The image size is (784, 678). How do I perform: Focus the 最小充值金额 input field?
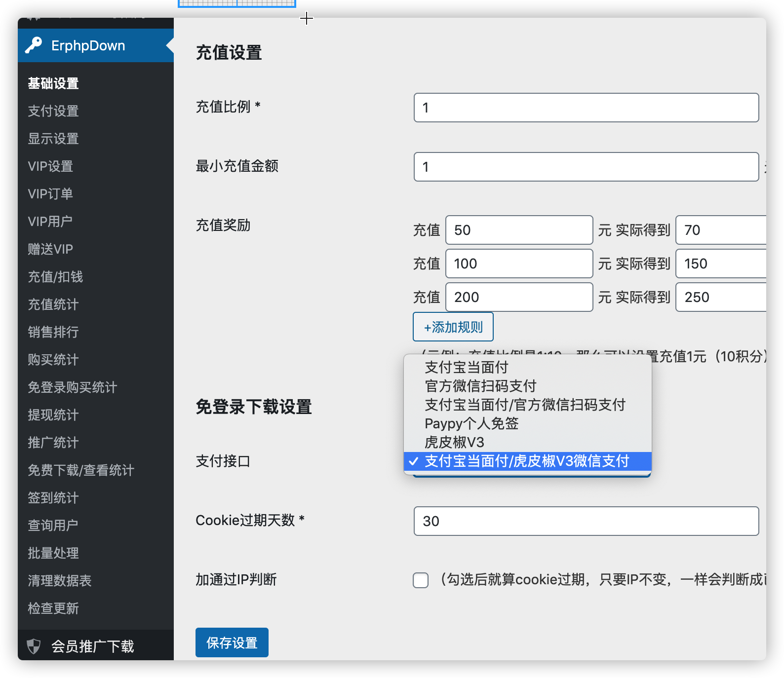587,167
